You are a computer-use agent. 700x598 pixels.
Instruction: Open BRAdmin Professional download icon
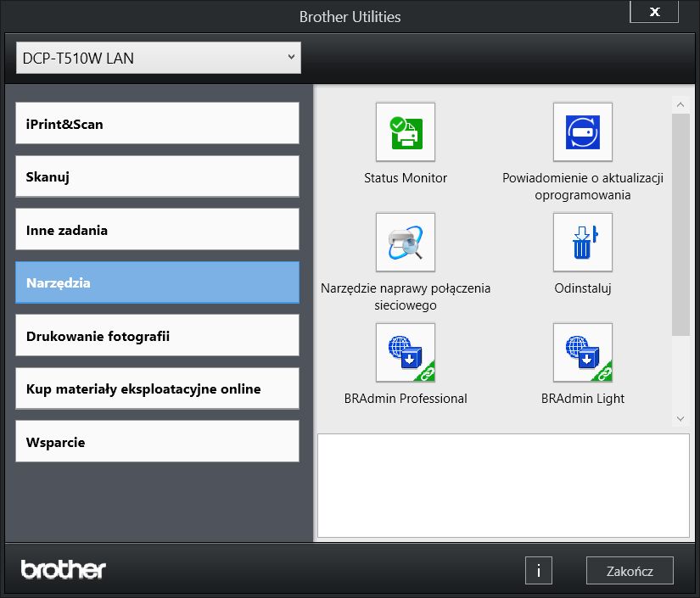406,353
